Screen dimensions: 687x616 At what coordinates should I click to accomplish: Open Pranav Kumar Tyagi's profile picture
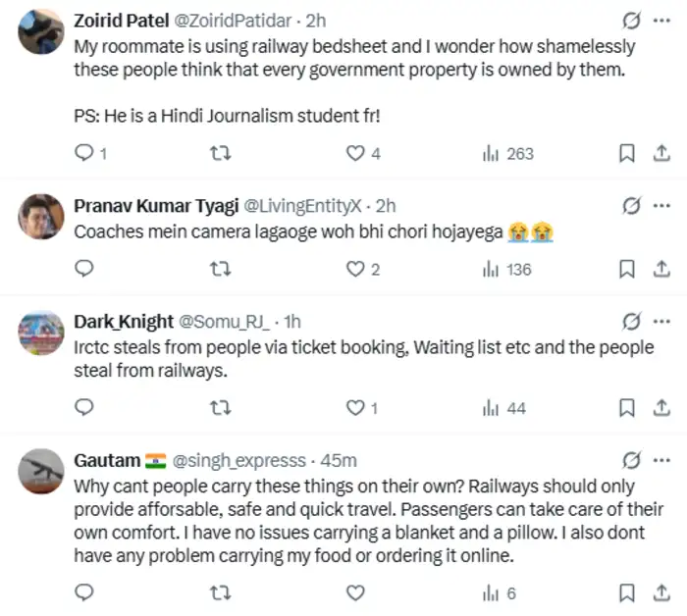(x=41, y=217)
